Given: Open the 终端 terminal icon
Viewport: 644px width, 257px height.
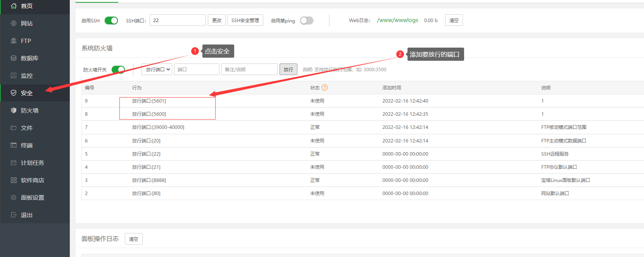Looking at the screenshot, I should (14, 145).
